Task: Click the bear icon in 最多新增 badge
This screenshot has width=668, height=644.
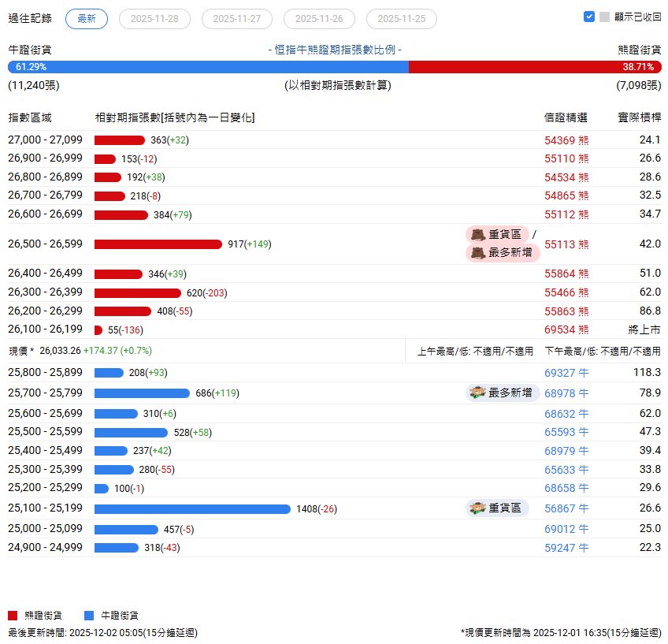Action: point(478,253)
